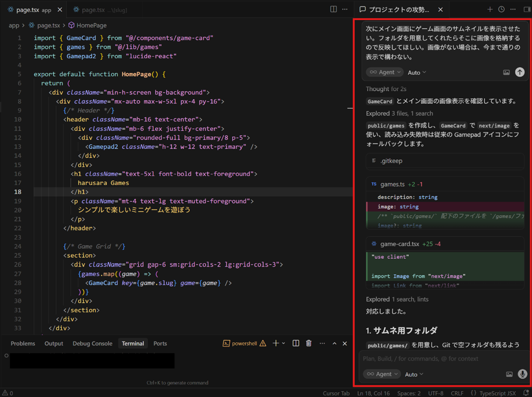Viewport: 532px width, 397px height.
Task: Expand new terminal launch profile dropdown arrow
Action: click(x=284, y=343)
